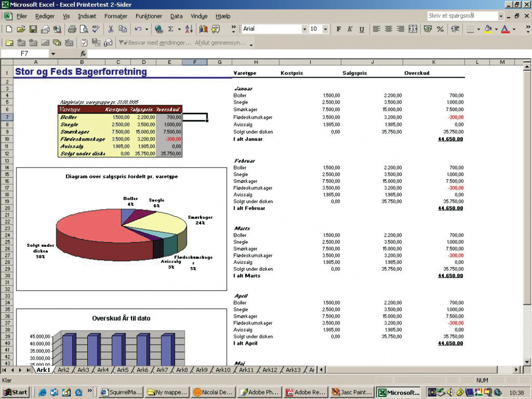Sort ascending with the A-Z icon
Screen dimensions: 532x399
[x=189, y=29]
